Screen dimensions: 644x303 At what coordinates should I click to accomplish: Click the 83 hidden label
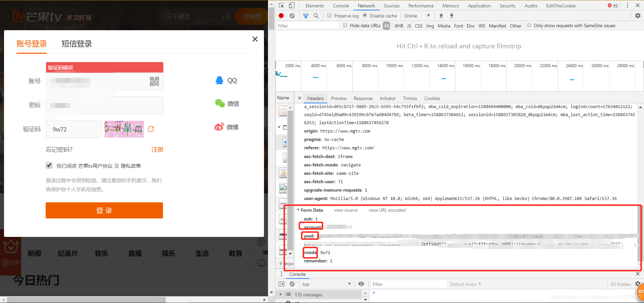[x=621, y=284]
